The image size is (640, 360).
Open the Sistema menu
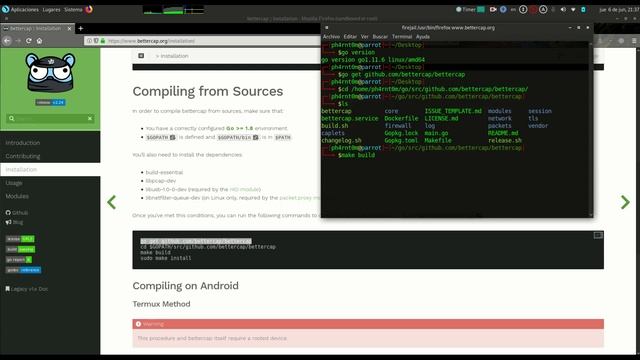(73, 9)
